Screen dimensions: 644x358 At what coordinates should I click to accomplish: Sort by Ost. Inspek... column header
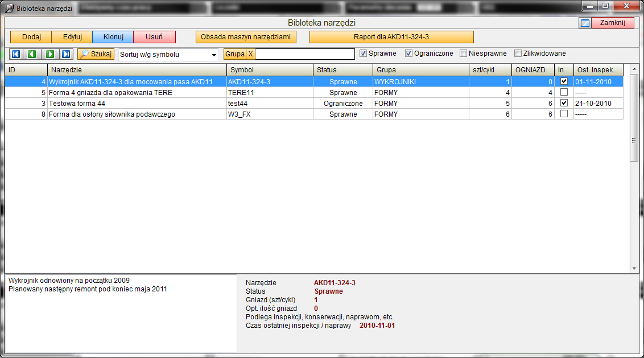point(598,70)
